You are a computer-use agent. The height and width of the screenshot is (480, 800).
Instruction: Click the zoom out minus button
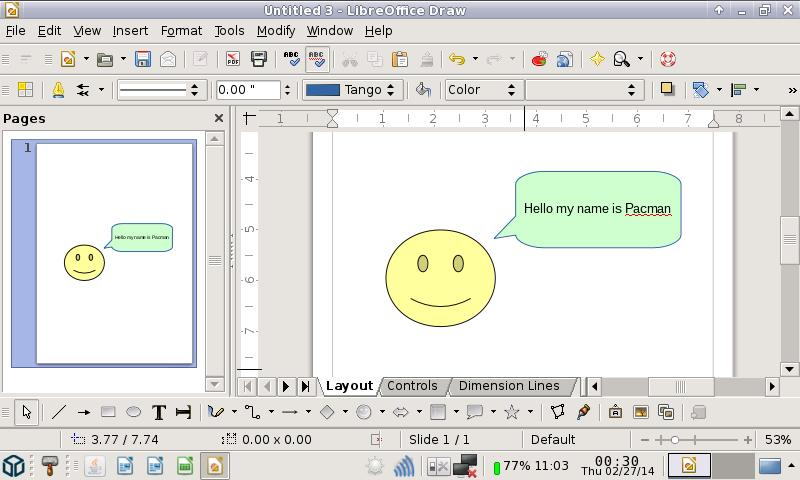(645, 440)
